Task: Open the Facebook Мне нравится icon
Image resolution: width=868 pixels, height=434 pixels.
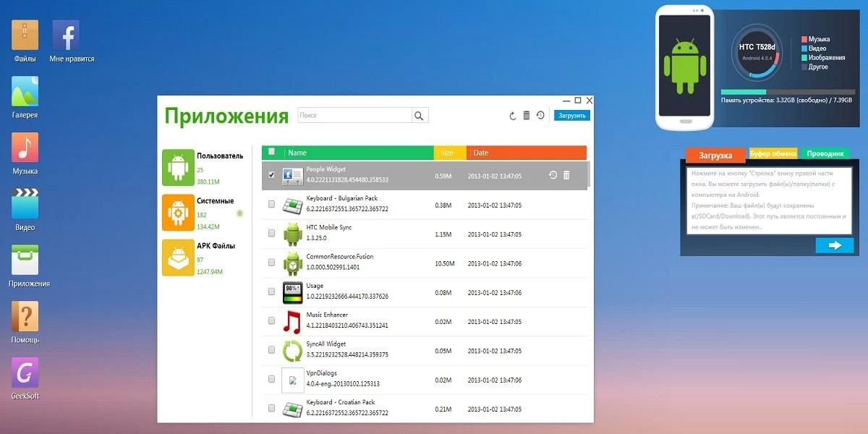Action: 66,35
